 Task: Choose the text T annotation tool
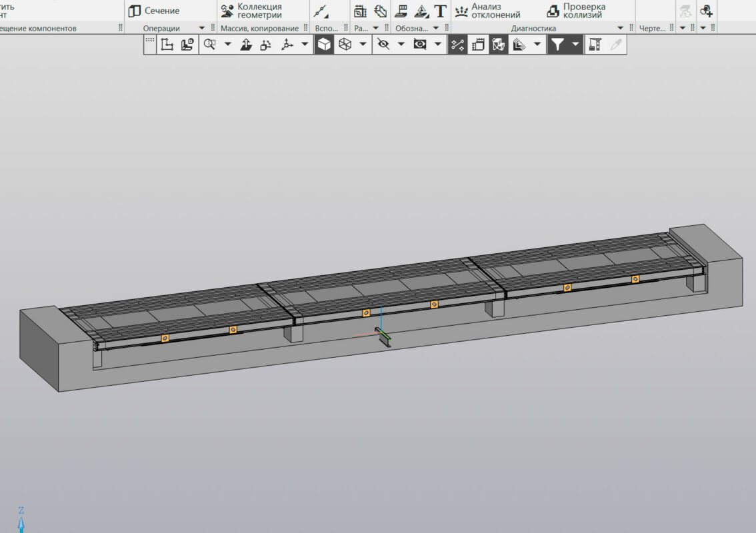[x=440, y=11]
